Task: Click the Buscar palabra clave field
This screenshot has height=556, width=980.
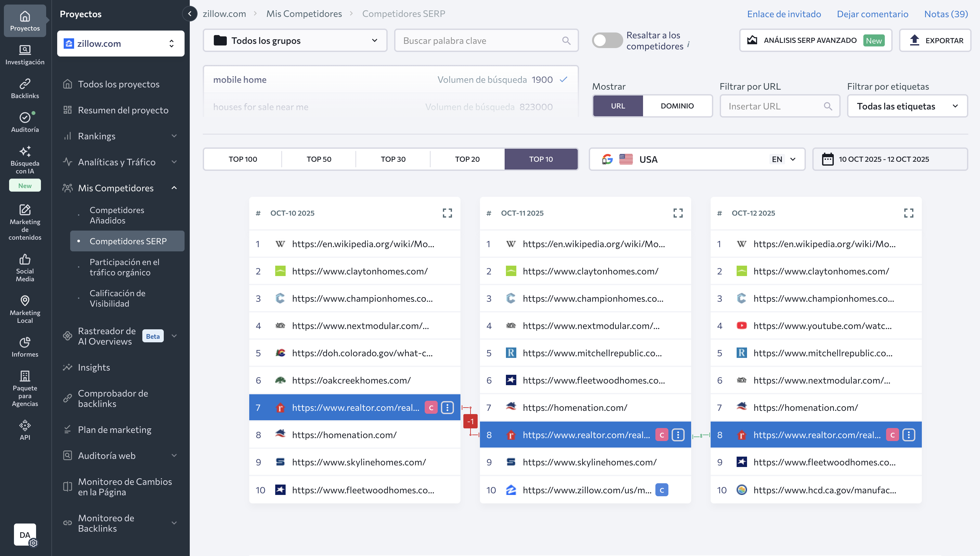Action: point(482,41)
